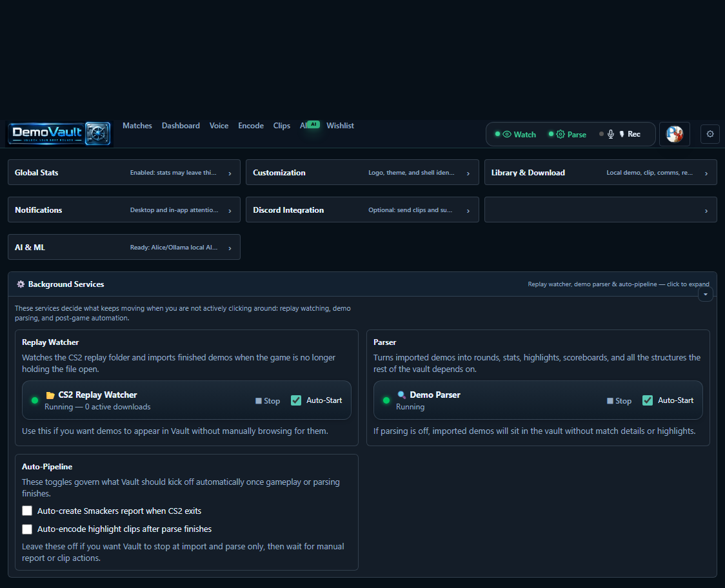Open the Matches tab
725x588 pixels.
(137, 126)
